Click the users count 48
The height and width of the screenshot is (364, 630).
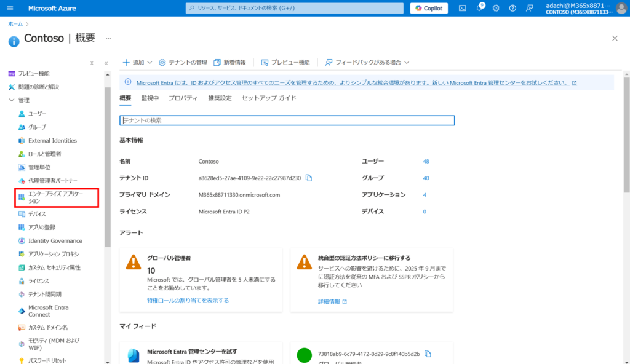(426, 162)
